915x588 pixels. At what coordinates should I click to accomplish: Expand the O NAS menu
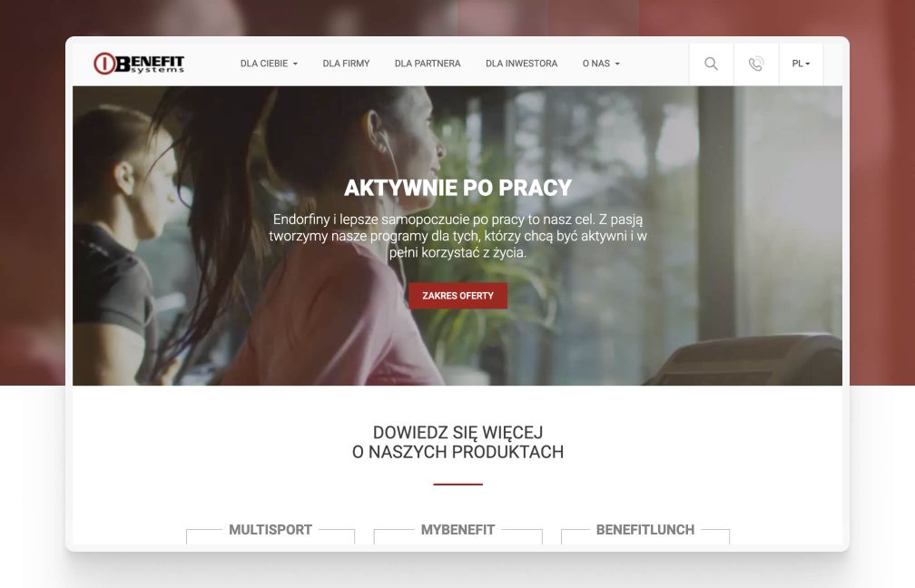point(601,64)
